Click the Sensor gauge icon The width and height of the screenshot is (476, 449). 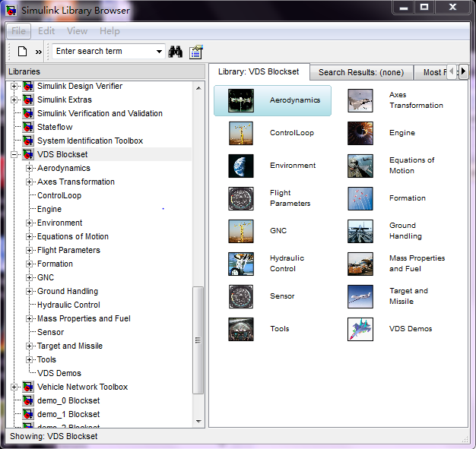[241, 296]
